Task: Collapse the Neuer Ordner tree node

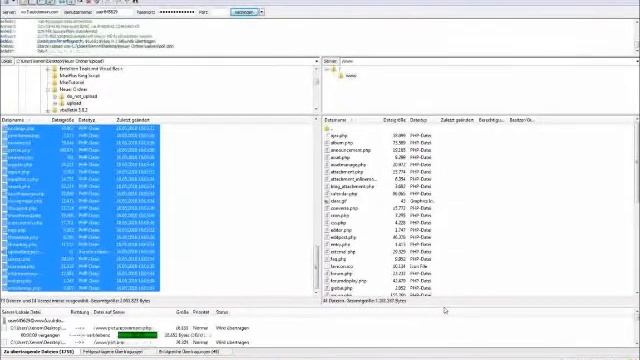Action: pos(48,90)
